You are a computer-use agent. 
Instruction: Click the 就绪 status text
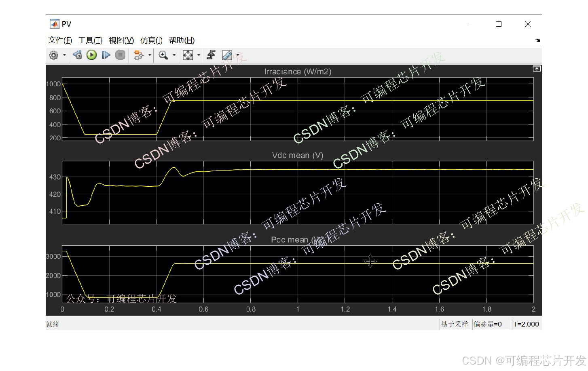tap(53, 324)
